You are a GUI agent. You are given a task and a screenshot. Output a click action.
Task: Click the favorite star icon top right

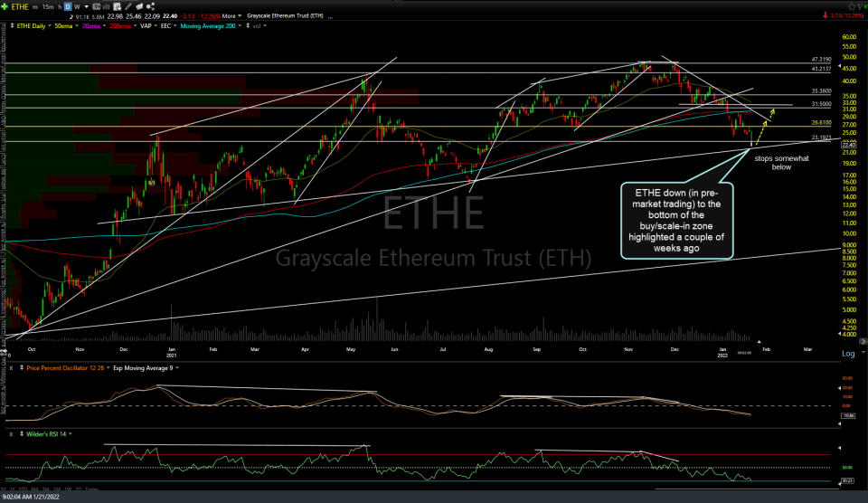pos(852,6)
